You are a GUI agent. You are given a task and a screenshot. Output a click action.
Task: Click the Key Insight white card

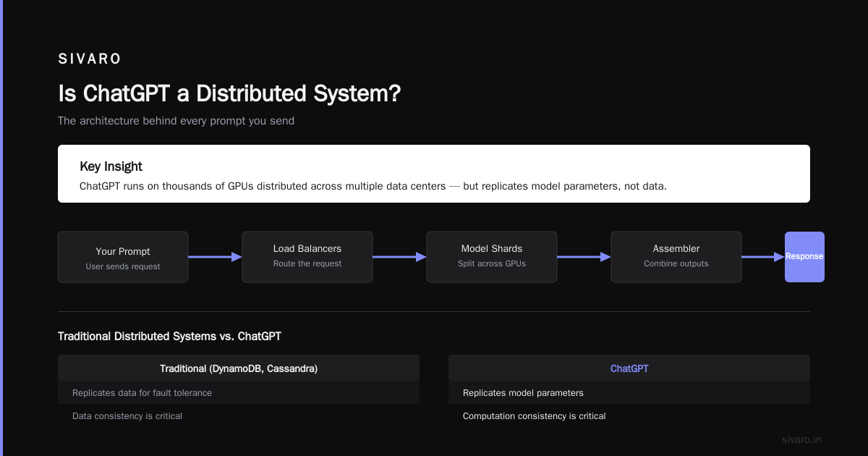434,174
